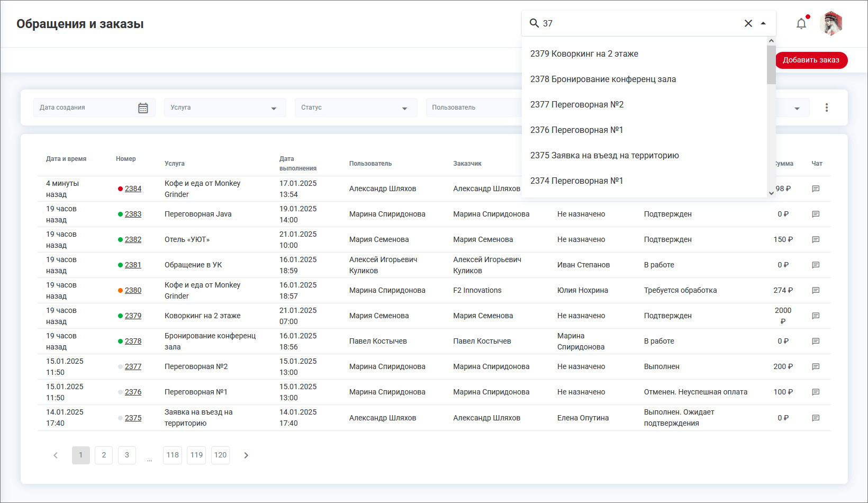This screenshot has height=503, width=868.
Task: Expand the Услуга filter dropdown
Action: pos(273,108)
